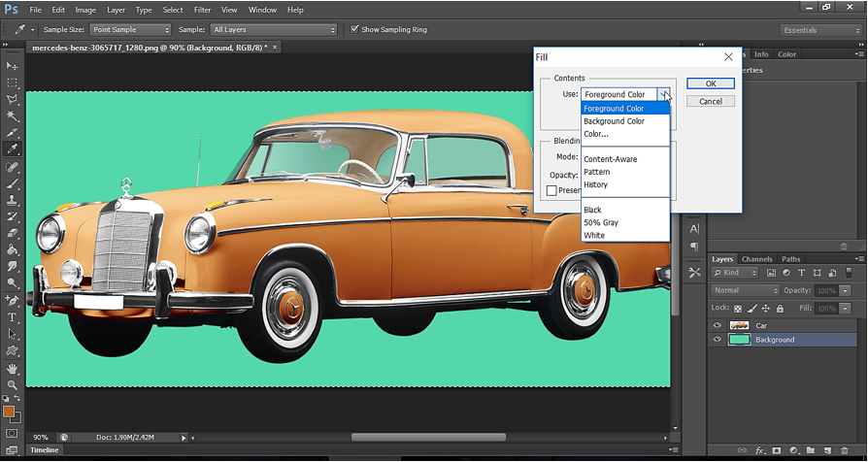Collapse the Use dropdown in Fill dialog
This screenshot has width=868, height=462.
click(664, 94)
